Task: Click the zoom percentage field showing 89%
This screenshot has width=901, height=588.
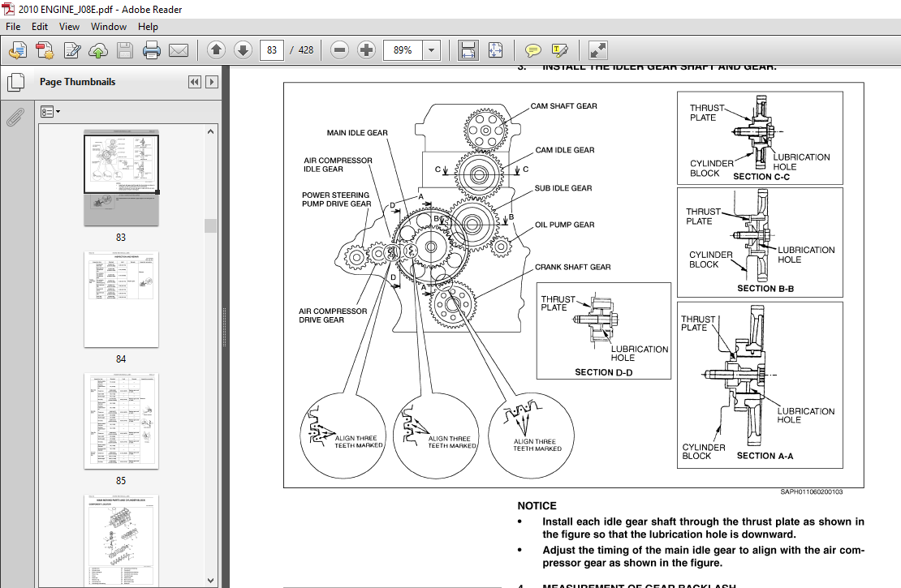Action: (x=403, y=50)
